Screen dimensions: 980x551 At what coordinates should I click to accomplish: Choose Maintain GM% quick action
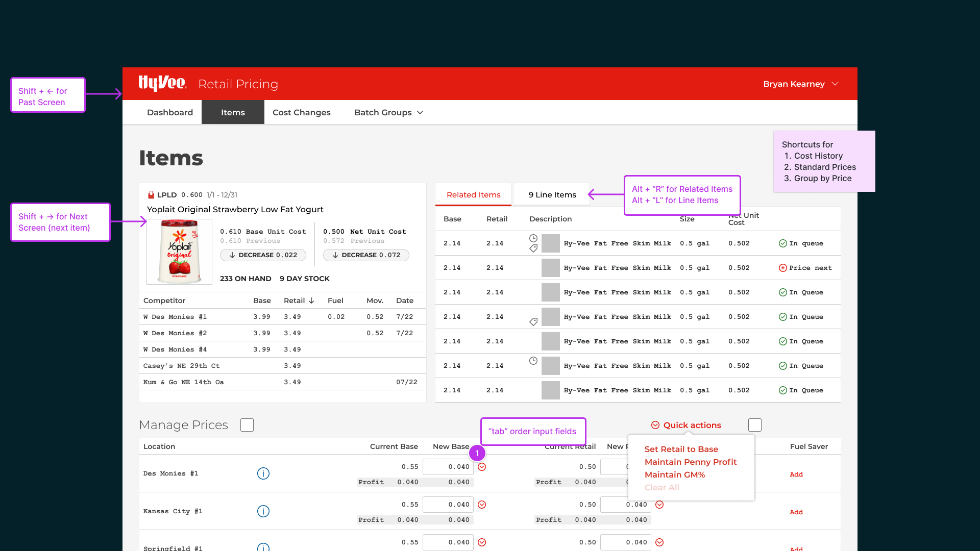coord(675,474)
